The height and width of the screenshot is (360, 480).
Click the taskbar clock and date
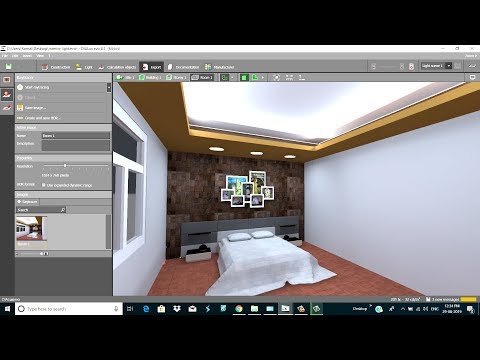pos(452,309)
